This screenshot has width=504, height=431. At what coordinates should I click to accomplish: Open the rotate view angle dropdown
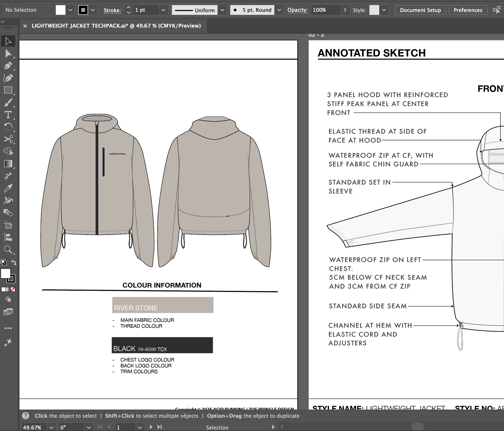pyautogui.click(x=89, y=427)
